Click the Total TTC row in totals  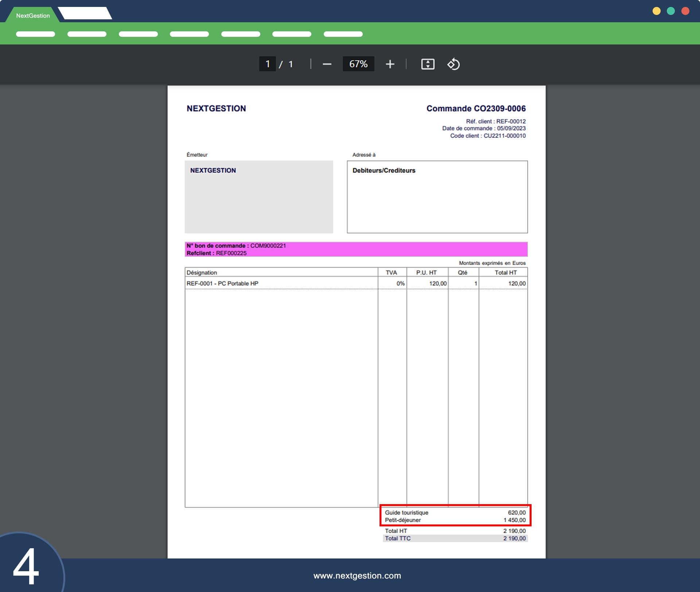pos(455,538)
